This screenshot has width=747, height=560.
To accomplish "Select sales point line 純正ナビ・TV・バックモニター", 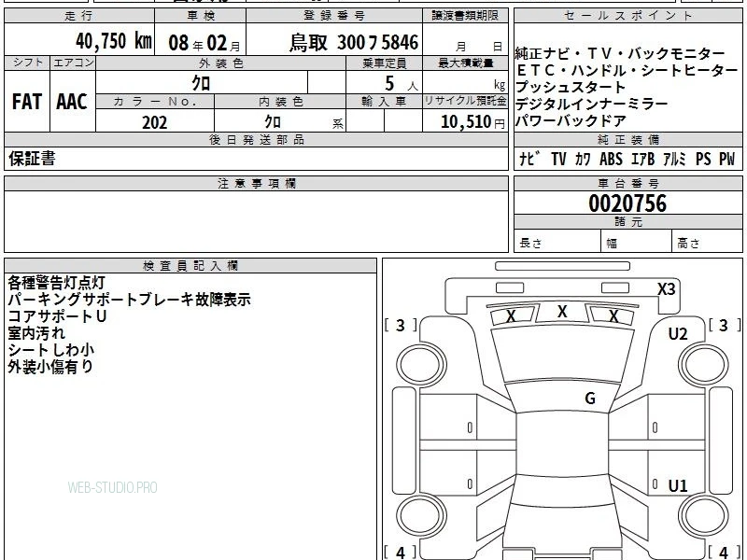I will [x=619, y=54].
